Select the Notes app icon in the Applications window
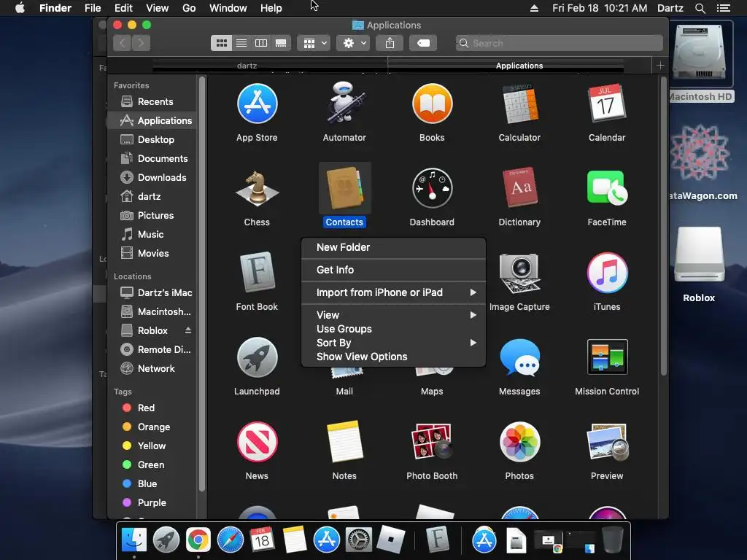The image size is (747, 560). [x=345, y=442]
